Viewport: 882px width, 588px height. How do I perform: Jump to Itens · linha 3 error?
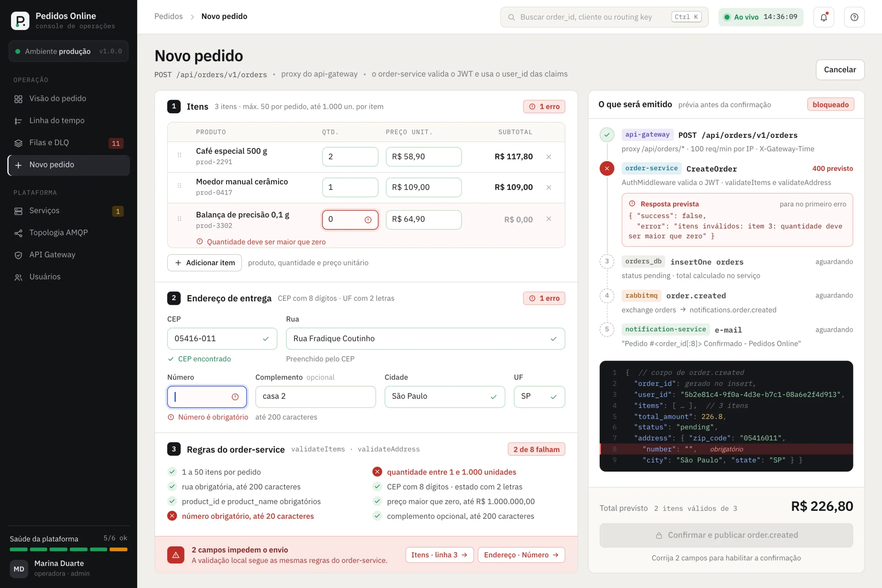pos(440,555)
